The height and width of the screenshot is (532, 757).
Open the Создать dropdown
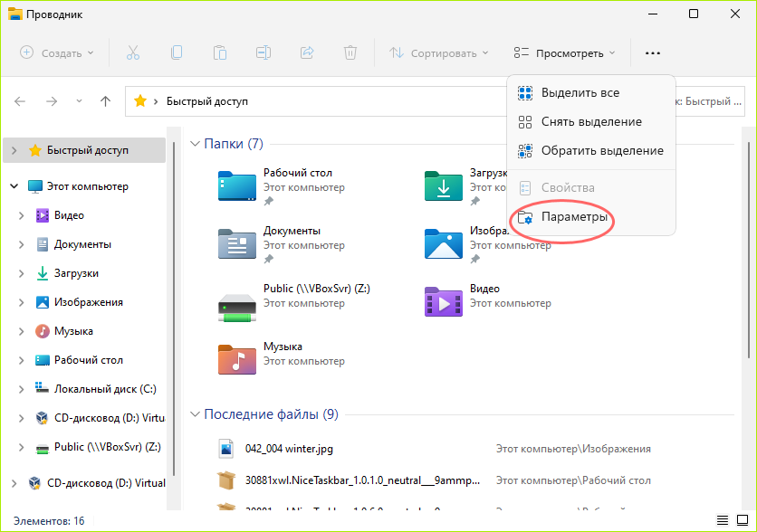click(x=57, y=52)
